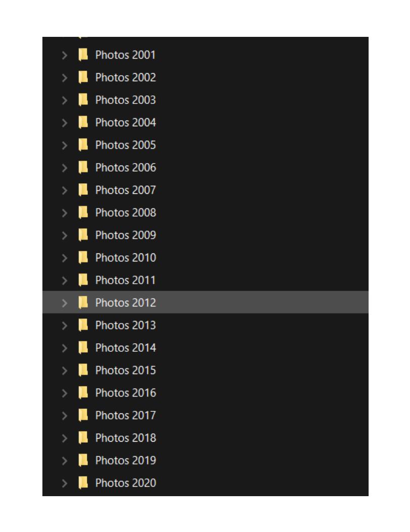The width and height of the screenshot is (410, 532).
Task: Click the Photos 2015 folder icon
Action: click(x=83, y=370)
